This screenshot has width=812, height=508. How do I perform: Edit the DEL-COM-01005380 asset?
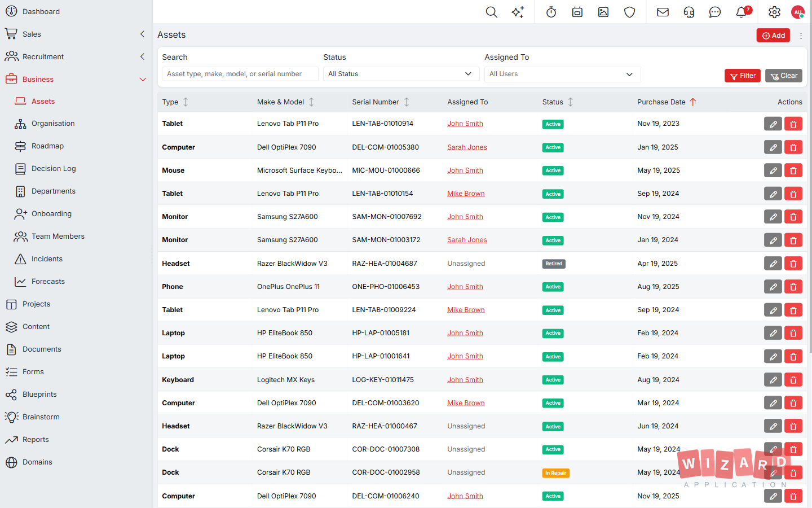pos(773,147)
